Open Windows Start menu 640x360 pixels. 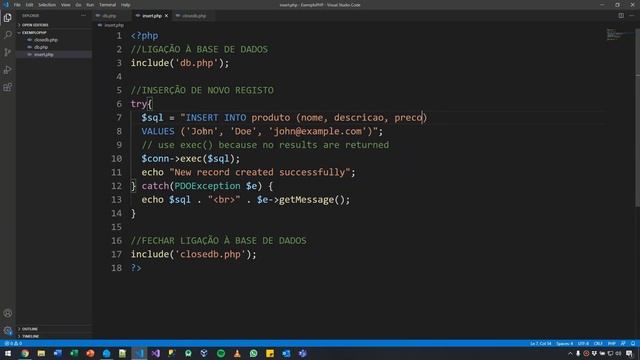[8, 353]
